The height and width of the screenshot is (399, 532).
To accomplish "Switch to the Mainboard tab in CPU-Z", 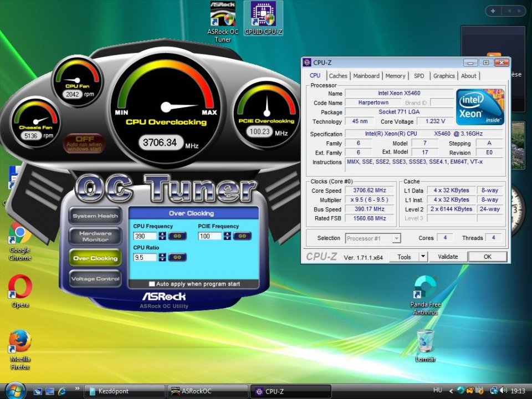I will [366, 76].
